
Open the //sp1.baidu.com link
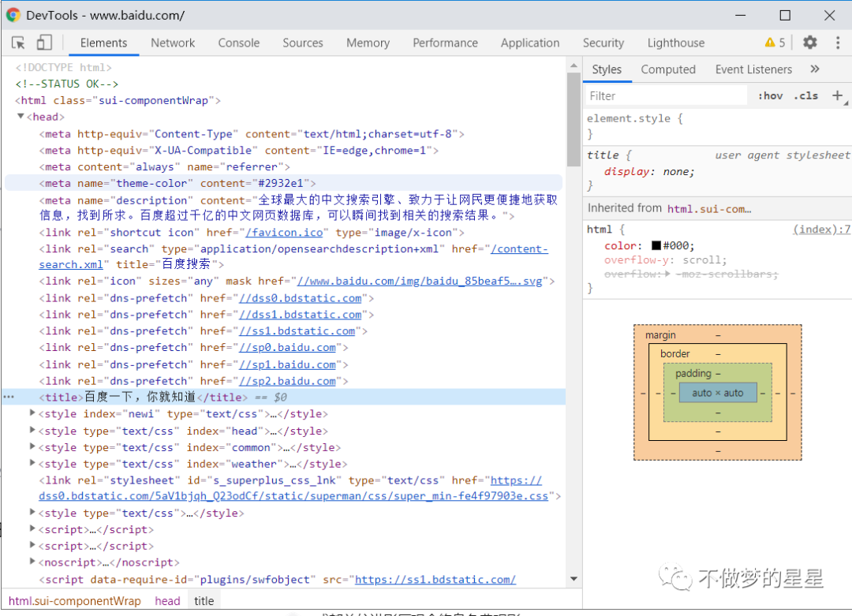pyautogui.click(x=287, y=364)
